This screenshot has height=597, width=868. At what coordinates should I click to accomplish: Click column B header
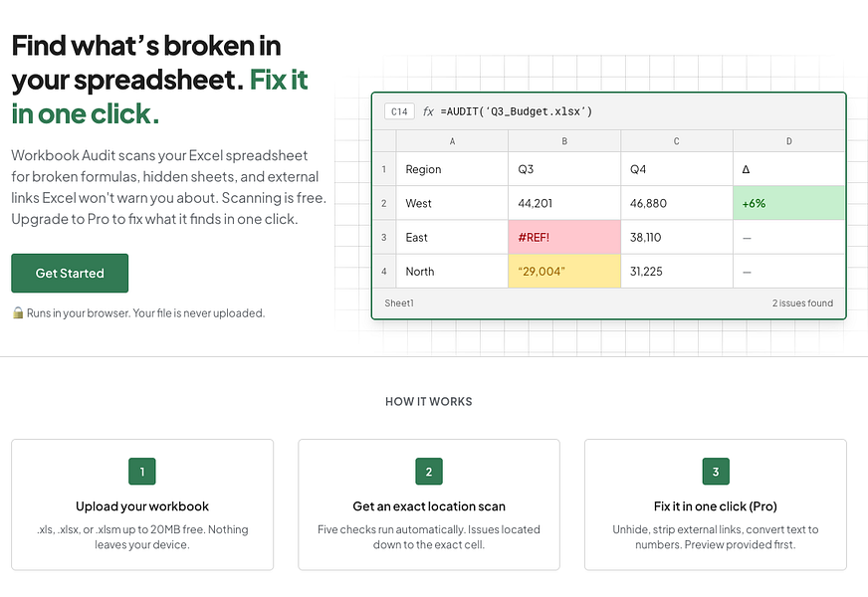click(x=564, y=141)
